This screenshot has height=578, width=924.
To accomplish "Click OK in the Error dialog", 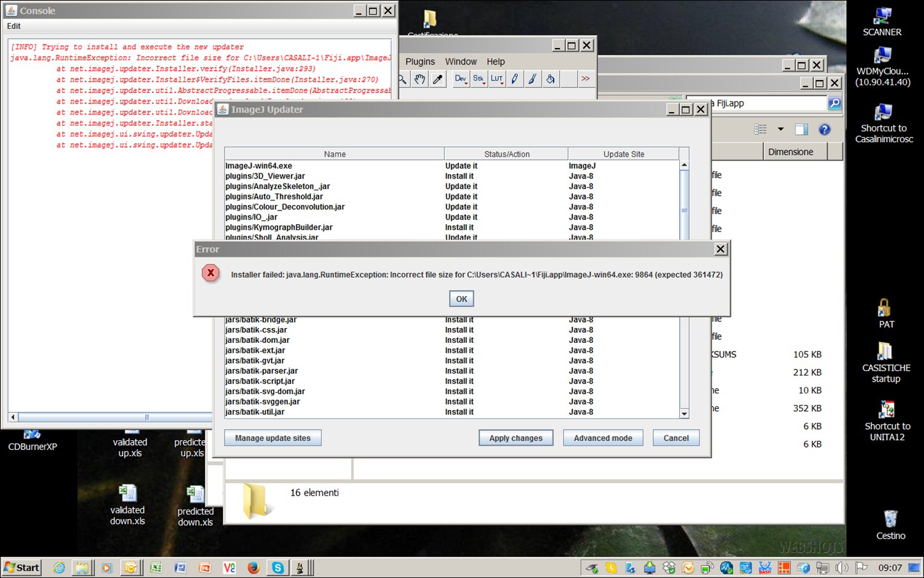I will click(461, 299).
